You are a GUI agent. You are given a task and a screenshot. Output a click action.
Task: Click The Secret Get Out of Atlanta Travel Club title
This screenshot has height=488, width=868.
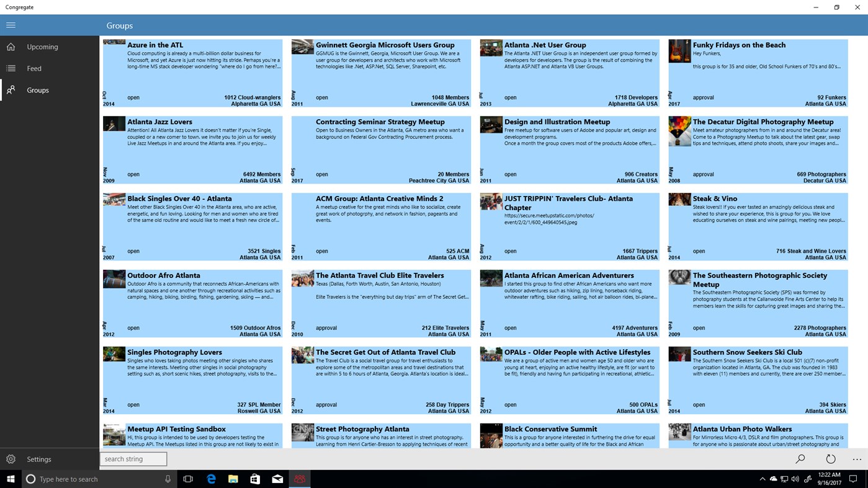click(x=385, y=352)
